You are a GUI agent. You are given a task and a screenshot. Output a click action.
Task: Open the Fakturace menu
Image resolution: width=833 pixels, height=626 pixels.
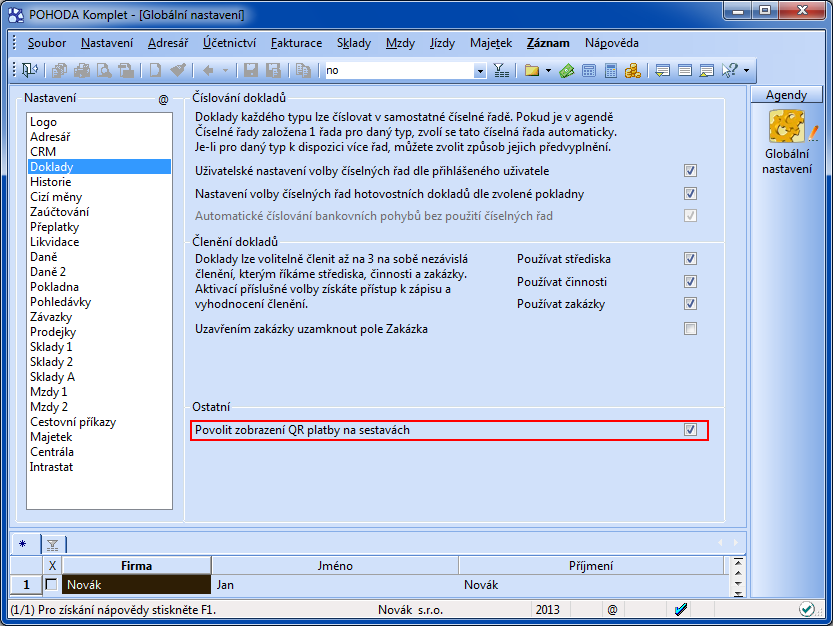pos(296,43)
